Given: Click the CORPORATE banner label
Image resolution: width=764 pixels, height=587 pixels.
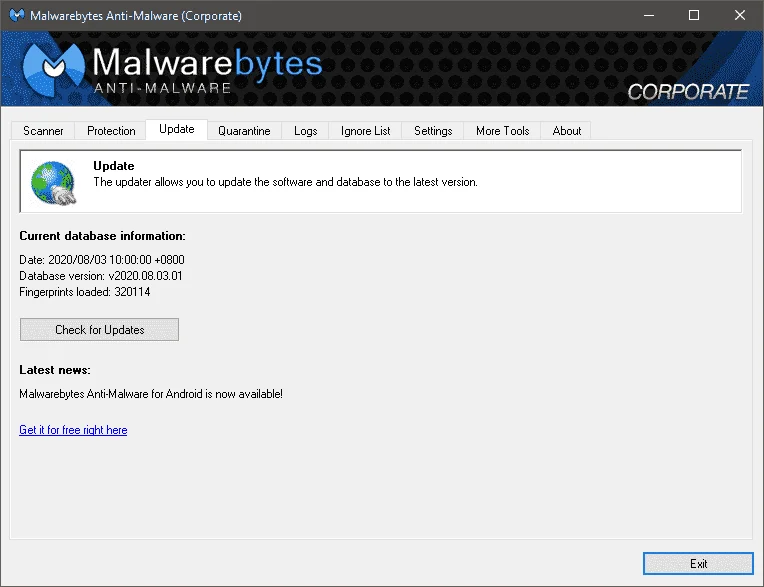Looking at the screenshot, I should (688, 92).
